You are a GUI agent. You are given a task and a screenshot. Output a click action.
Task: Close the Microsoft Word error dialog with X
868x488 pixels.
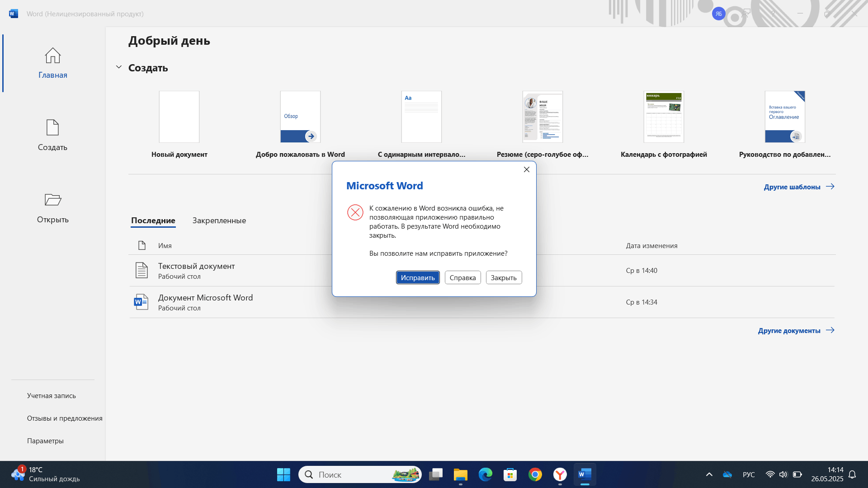click(526, 169)
